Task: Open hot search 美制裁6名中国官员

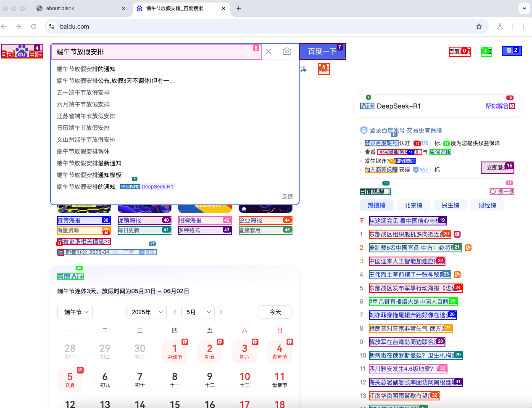Action: coord(415,247)
